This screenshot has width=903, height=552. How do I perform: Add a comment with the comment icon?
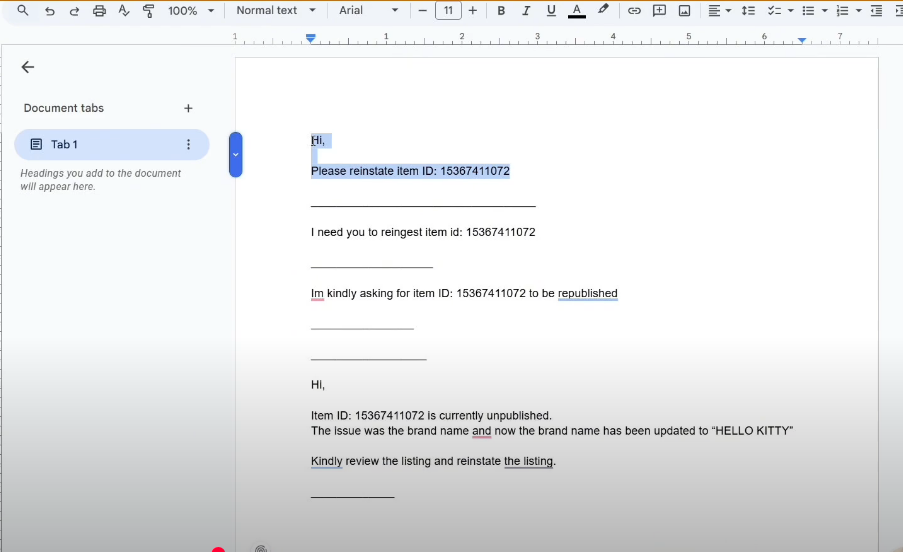(x=659, y=11)
